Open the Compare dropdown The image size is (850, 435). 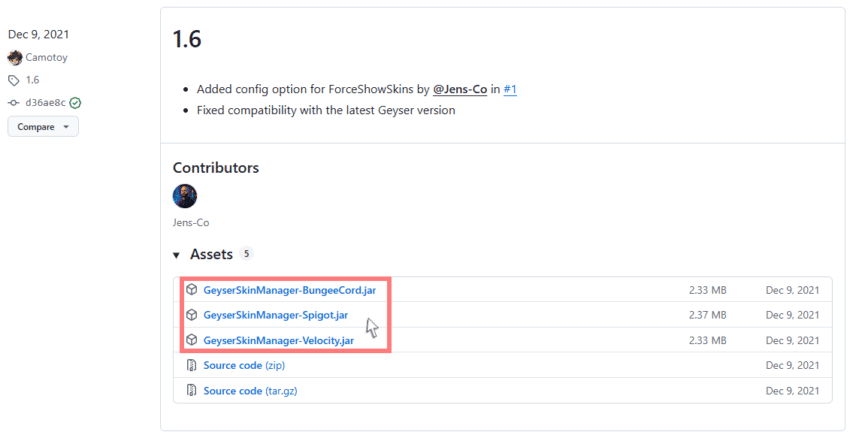pos(43,127)
